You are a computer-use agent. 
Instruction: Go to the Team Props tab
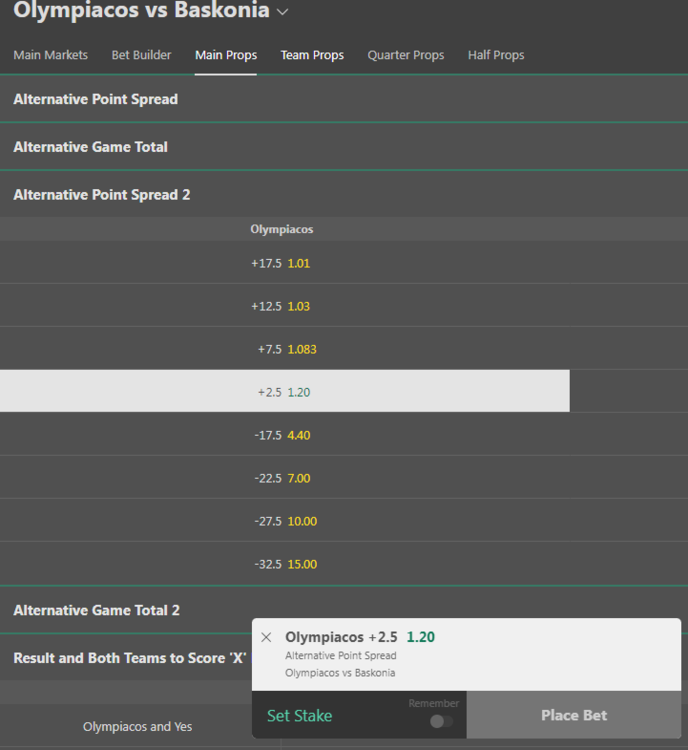point(312,55)
